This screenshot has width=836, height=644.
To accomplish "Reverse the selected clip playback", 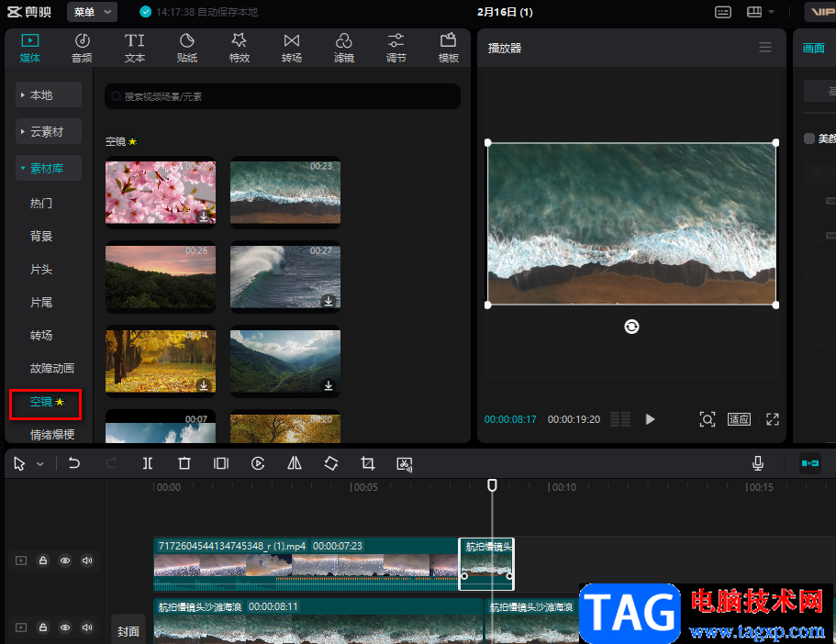I will point(258,463).
